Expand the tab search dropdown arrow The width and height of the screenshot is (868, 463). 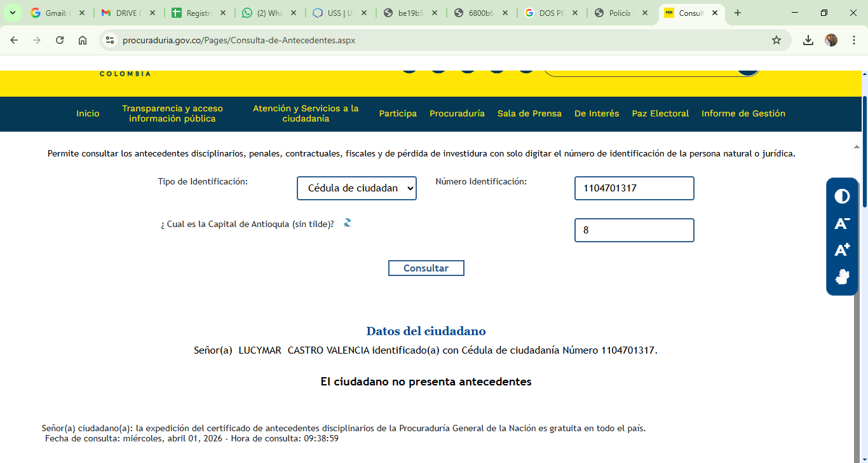12,13
